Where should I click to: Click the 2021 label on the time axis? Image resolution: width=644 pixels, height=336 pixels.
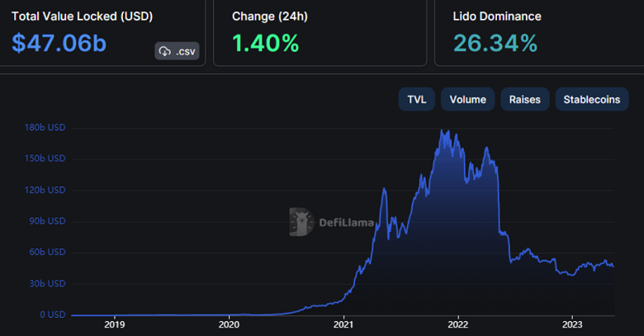(343, 324)
